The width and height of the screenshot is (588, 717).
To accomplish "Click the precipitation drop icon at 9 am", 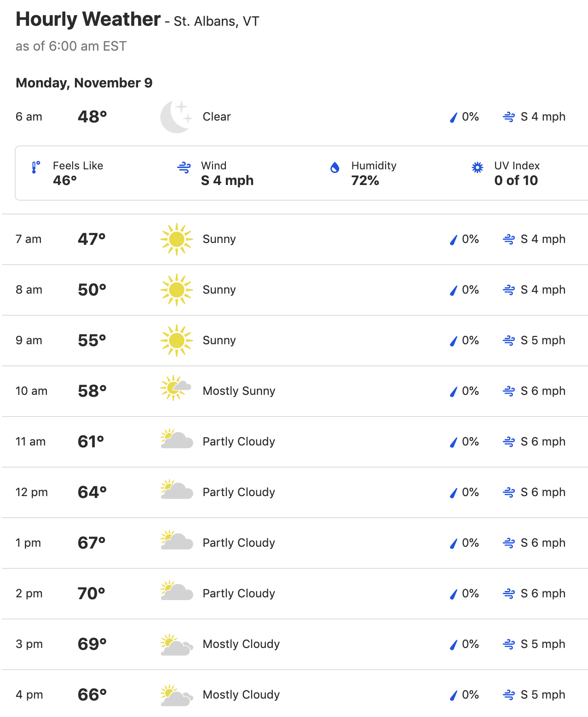I will click(454, 341).
